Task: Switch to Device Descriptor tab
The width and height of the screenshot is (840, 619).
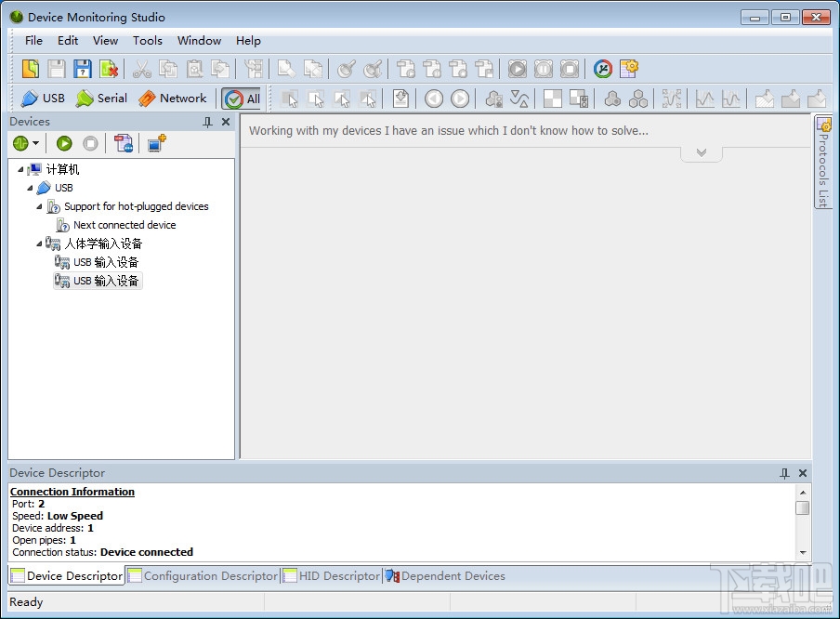Action: click(67, 575)
